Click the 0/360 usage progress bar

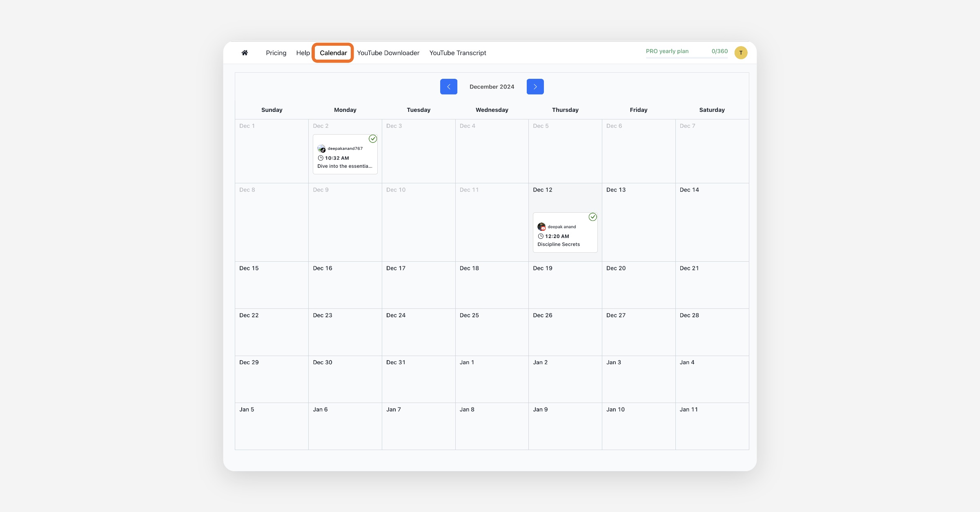(686, 58)
